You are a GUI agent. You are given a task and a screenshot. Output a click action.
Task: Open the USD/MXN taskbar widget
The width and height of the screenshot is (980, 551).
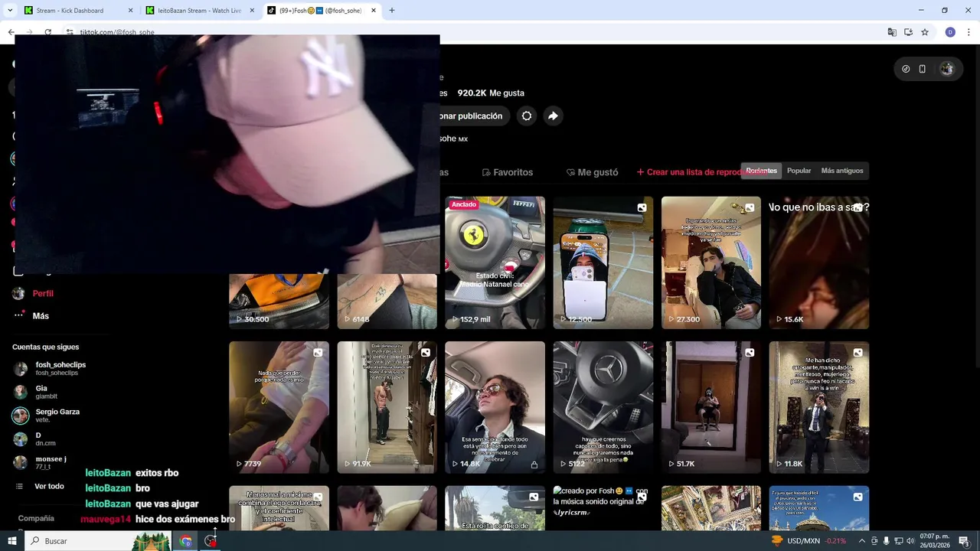pyautogui.click(x=808, y=540)
